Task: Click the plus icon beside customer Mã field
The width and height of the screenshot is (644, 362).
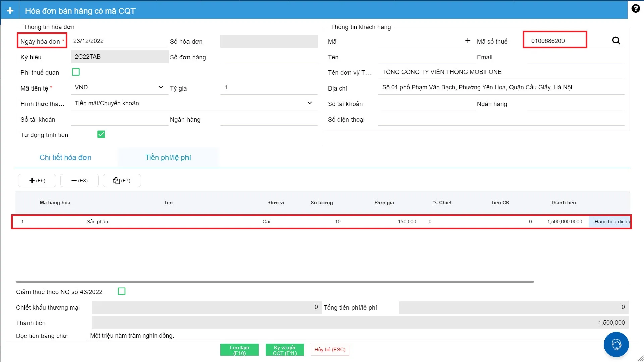Action: (468, 41)
